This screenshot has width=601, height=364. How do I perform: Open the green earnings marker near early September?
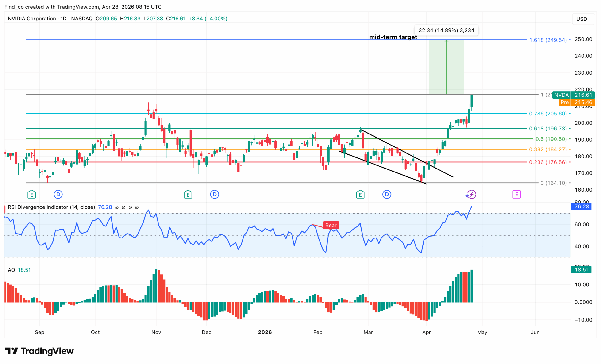[x=32, y=195]
